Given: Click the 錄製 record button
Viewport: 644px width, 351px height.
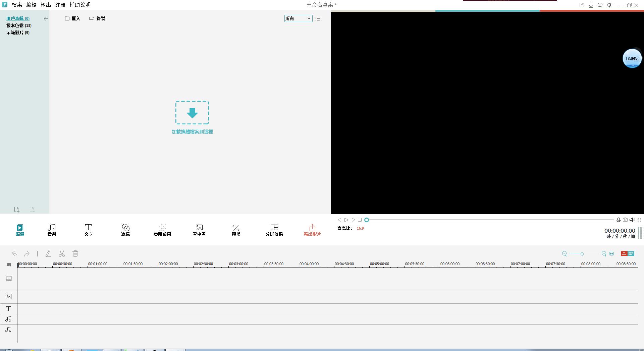Looking at the screenshot, I should point(97,18).
